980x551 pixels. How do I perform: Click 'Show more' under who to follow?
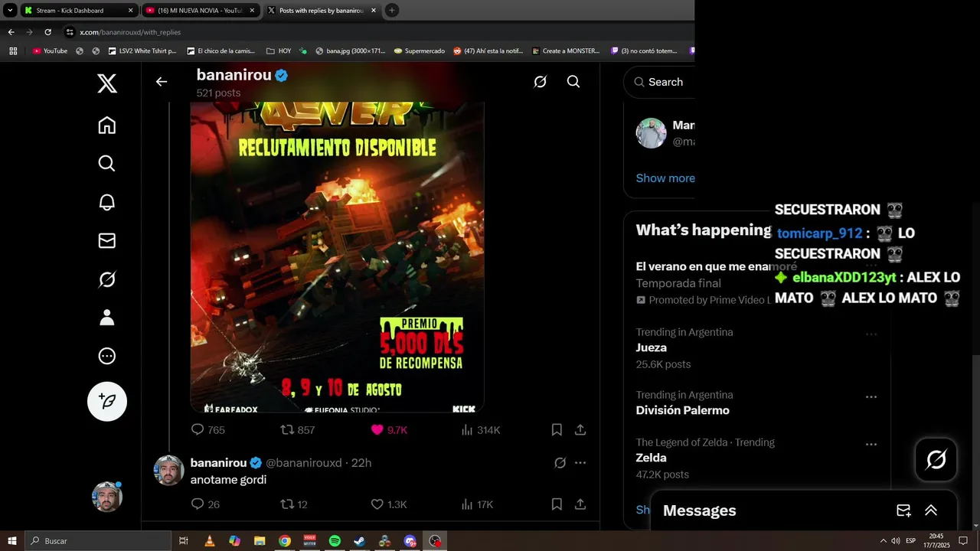pyautogui.click(x=665, y=178)
